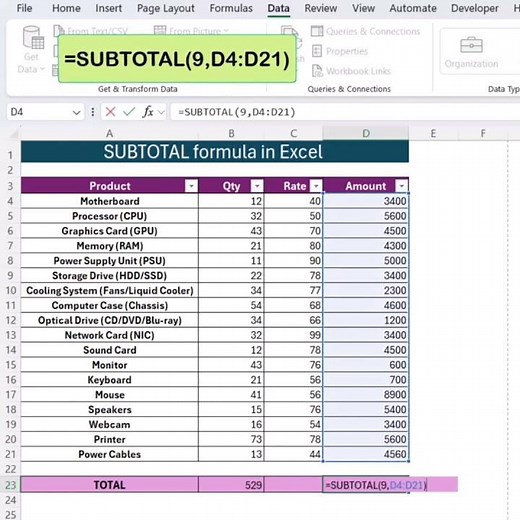Click the Network Card (NIC) cell
This screenshot has width=520, height=520.
click(x=109, y=335)
